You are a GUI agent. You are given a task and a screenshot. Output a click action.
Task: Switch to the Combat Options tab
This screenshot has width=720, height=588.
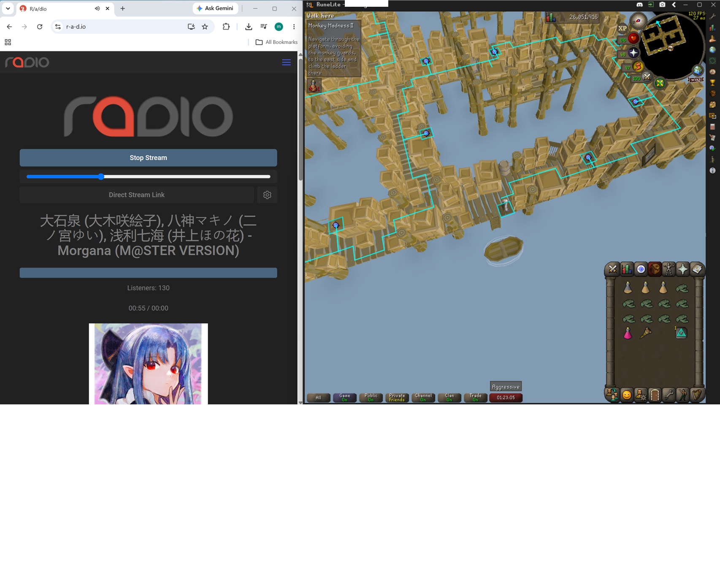tap(613, 269)
